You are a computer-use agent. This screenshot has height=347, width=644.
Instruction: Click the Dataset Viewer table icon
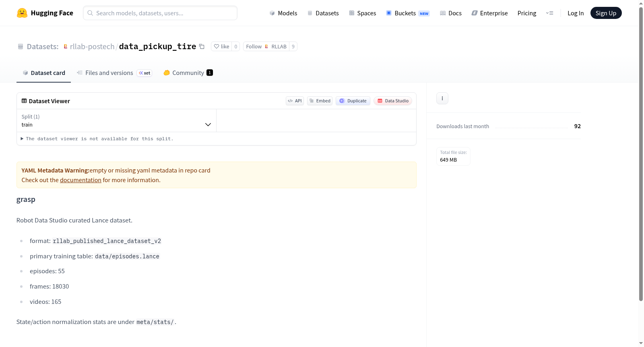(24, 101)
